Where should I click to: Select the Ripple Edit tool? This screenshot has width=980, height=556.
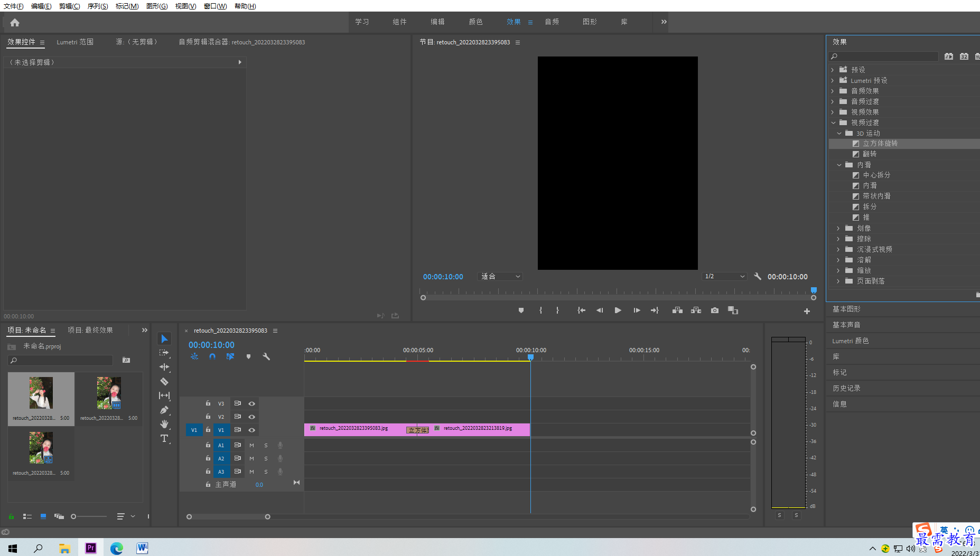(164, 367)
